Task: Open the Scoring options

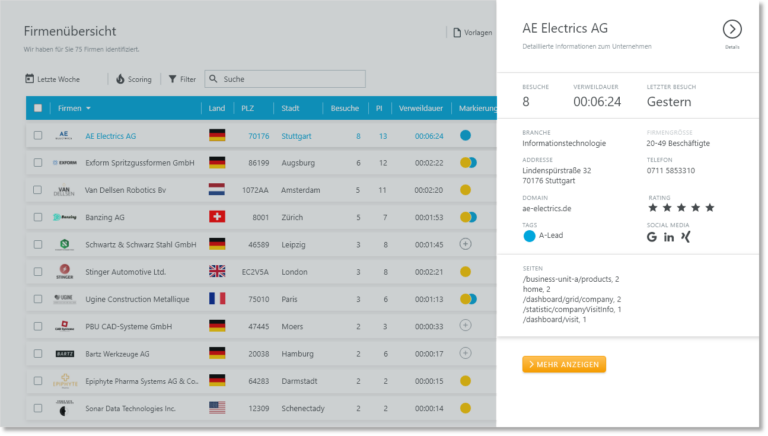Action: pos(134,79)
